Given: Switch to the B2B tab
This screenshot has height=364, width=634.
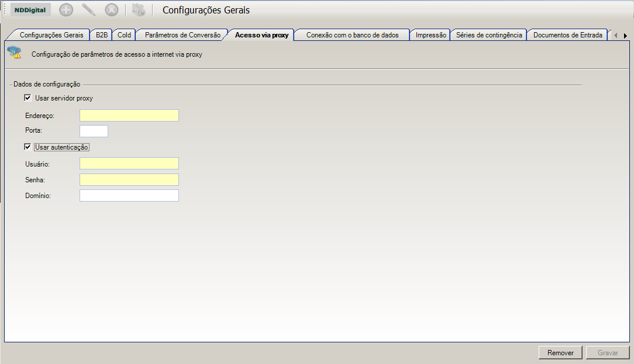Looking at the screenshot, I should 102,35.
